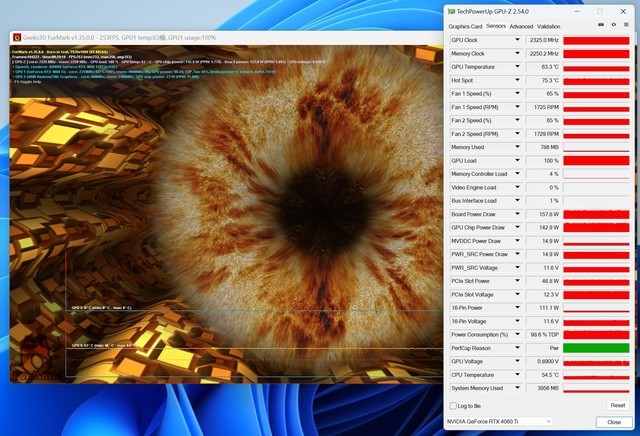Minimize the GPU-Z window
640x436 pixels.
tap(576, 11)
